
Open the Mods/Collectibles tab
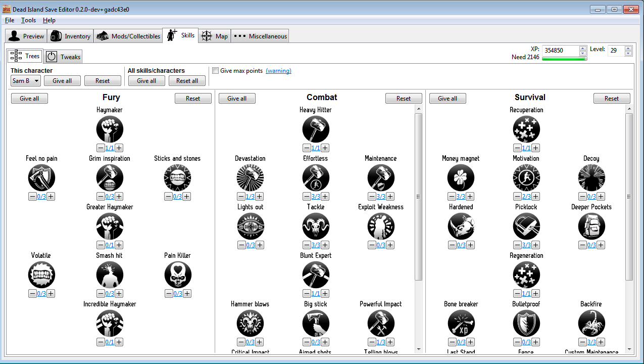(128, 36)
